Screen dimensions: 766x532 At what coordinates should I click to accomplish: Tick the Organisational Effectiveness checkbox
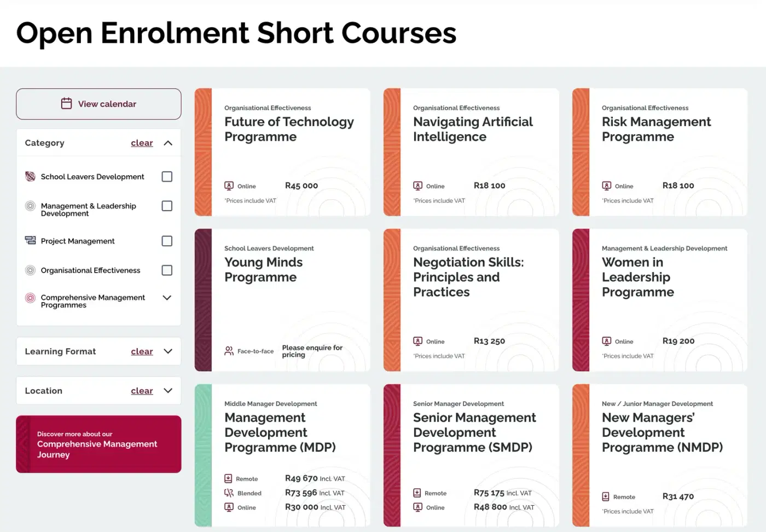(x=167, y=270)
